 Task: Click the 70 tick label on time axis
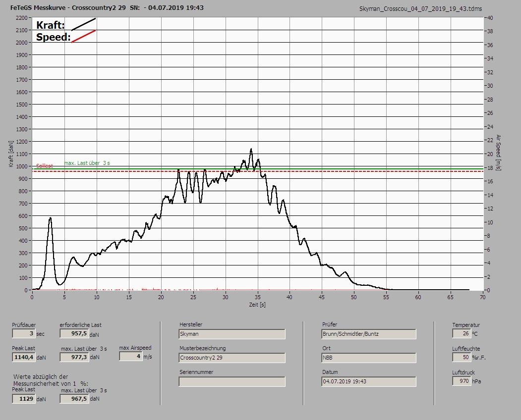(x=483, y=297)
